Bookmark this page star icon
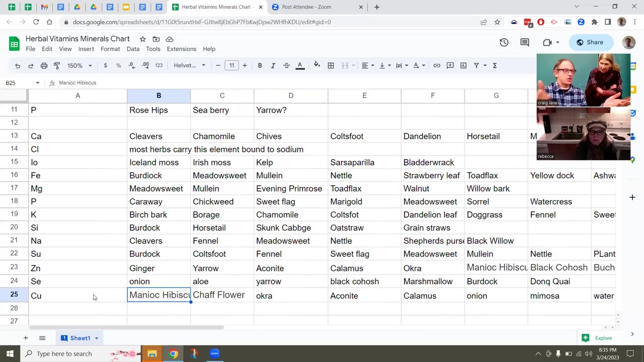 point(497,22)
